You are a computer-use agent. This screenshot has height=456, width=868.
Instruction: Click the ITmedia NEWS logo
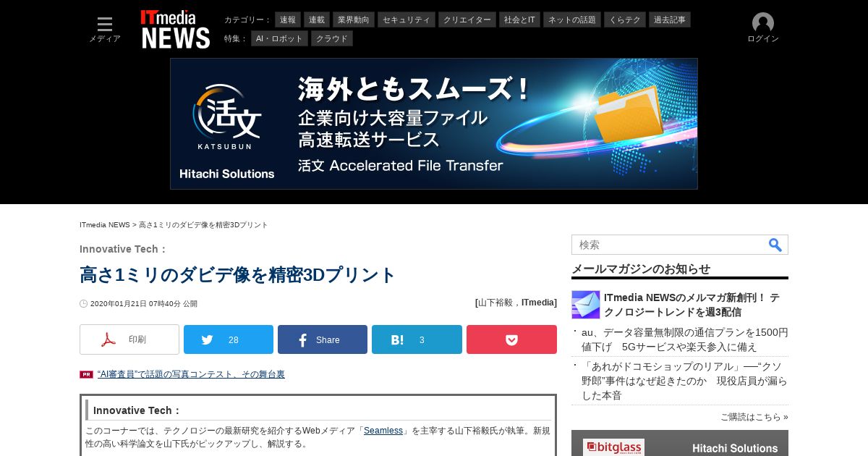click(175, 30)
